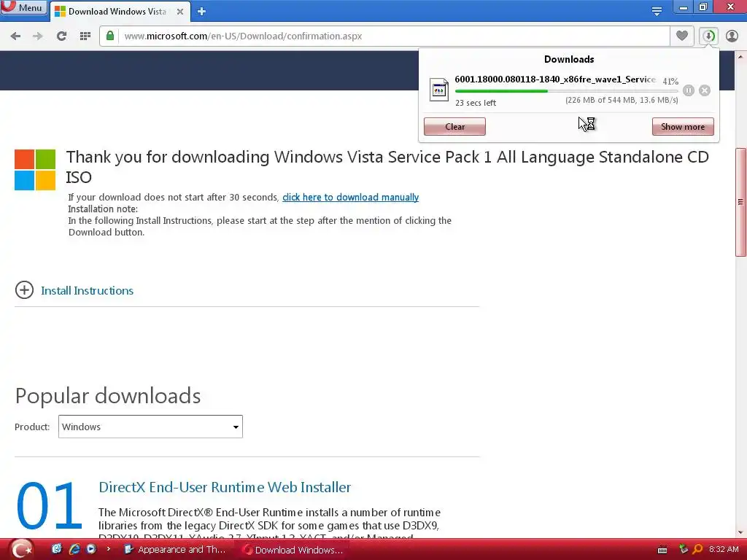This screenshot has height=560, width=747.
Task: Reload the current page
Action: pyautogui.click(x=61, y=36)
